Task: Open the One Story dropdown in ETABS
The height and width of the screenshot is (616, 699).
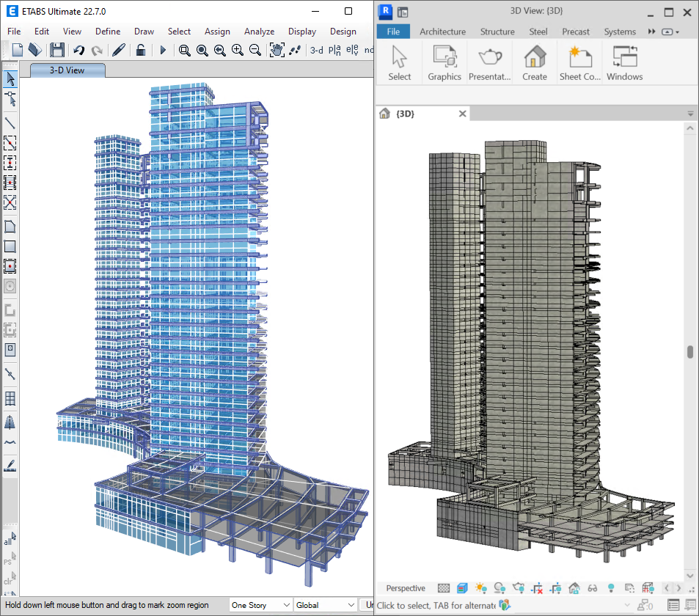Action: (x=260, y=604)
